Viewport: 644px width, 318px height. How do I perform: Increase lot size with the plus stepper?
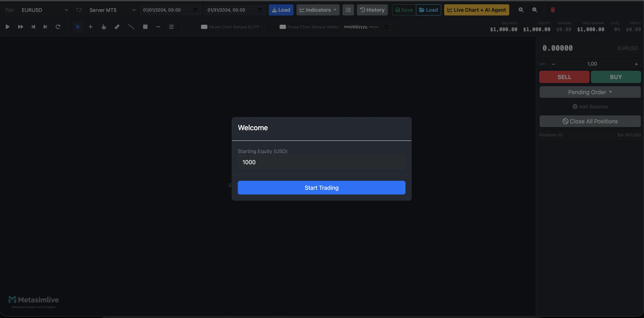pyautogui.click(x=636, y=64)
